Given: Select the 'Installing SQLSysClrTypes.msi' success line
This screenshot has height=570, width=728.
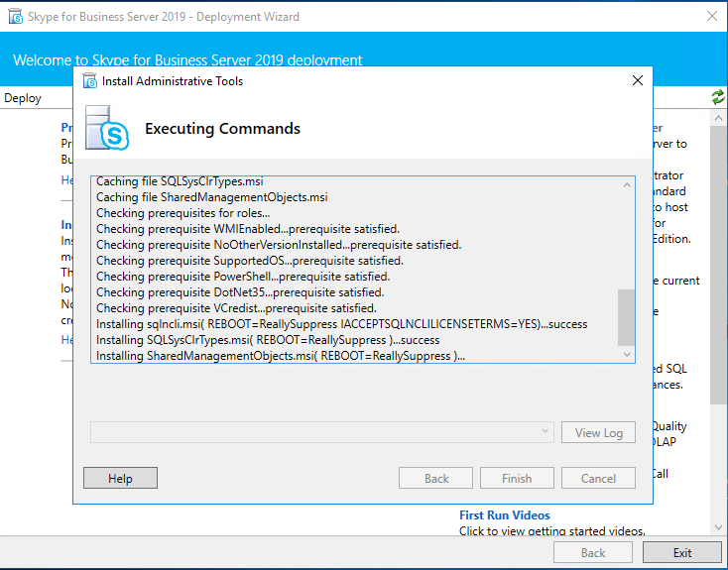Looking at the screenshot, I should pos(268,340).
